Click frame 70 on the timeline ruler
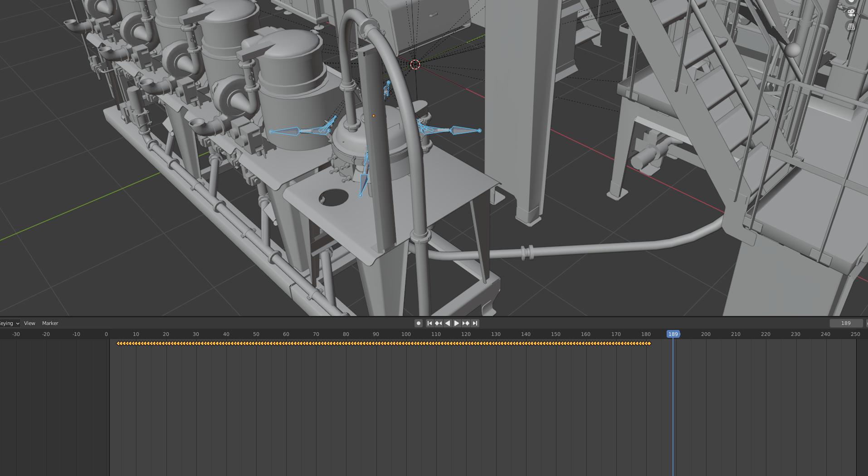 [x=316, y=334]
